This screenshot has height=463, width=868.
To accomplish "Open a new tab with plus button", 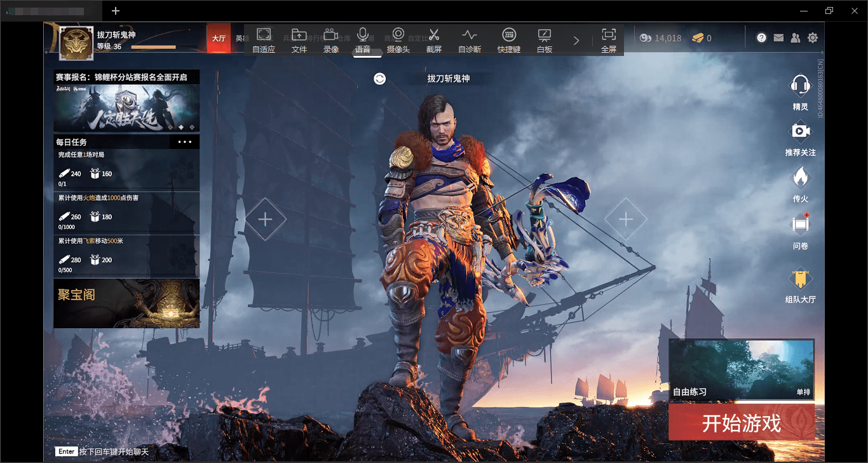I will 115,11.
